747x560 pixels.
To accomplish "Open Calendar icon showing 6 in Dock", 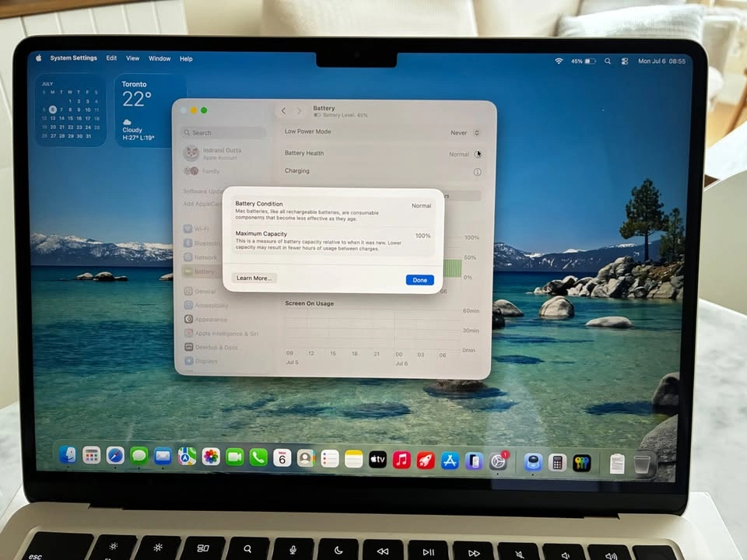I will coord(282,459).
